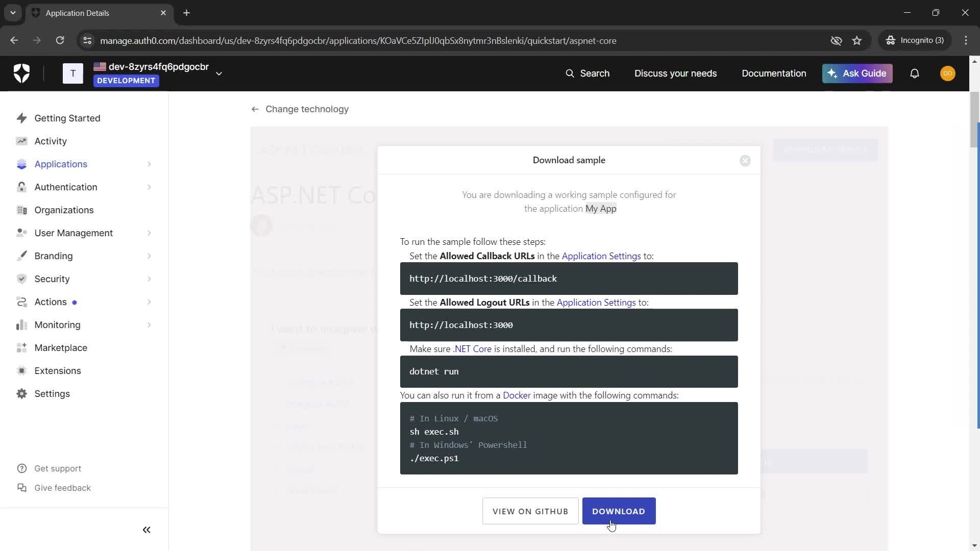This screenshot has height=551, width=980.
Task: Click the Branding brush icon
Action: coord(21,256)
